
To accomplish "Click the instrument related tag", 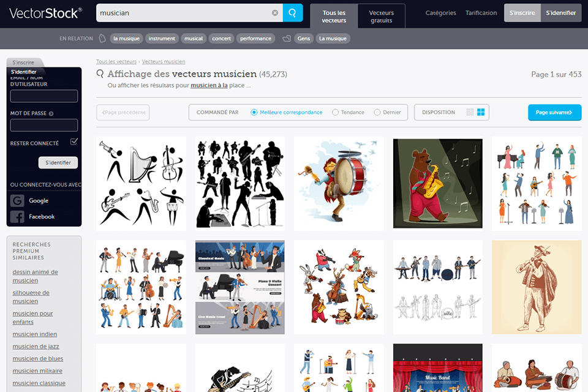I will click(162, 39).
